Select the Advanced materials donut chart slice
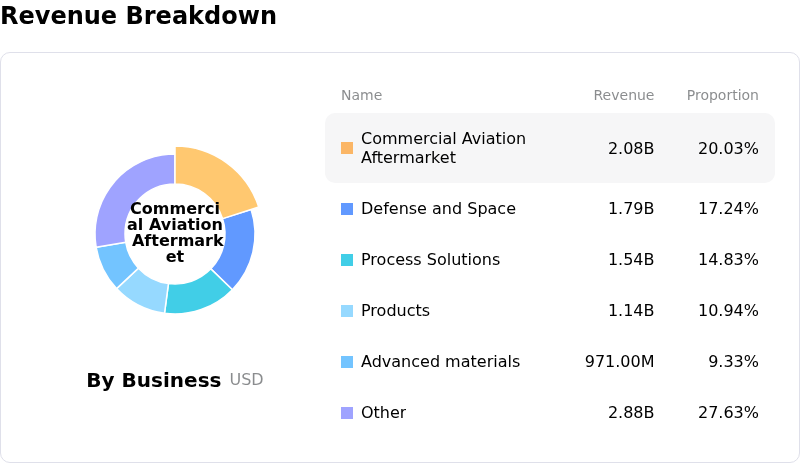 [x=116, y=264]
